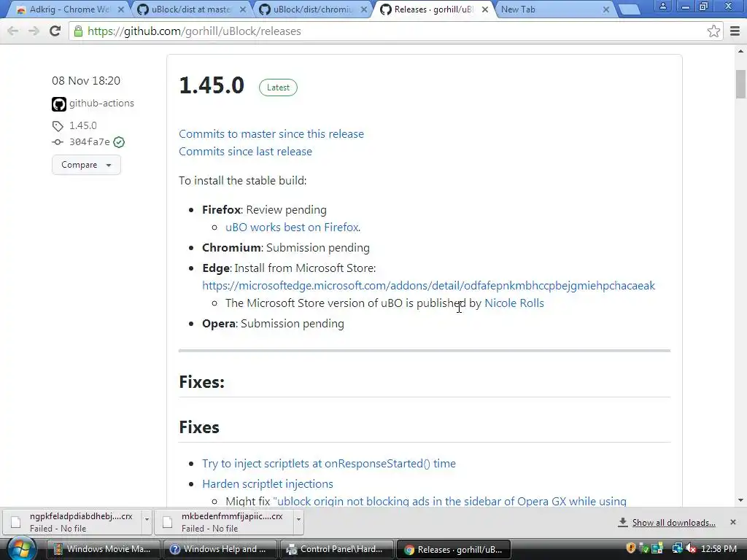This screenshot has width=747, height=560.
Task: Open Commits since last release link
Action: click(x=245, y=152)
